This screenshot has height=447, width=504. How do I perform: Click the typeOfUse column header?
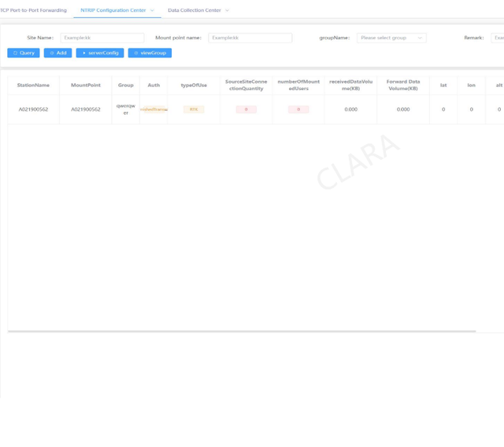(194, 85)
